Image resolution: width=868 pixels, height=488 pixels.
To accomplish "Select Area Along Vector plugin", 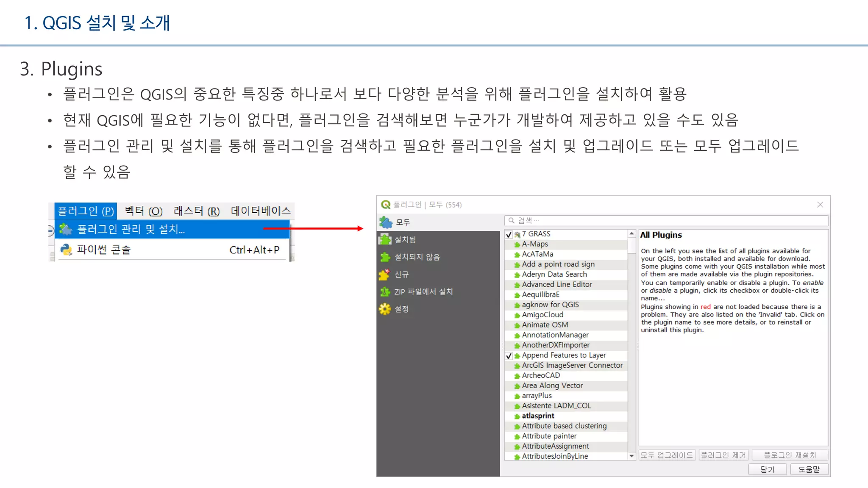I will tap(566, 386).
